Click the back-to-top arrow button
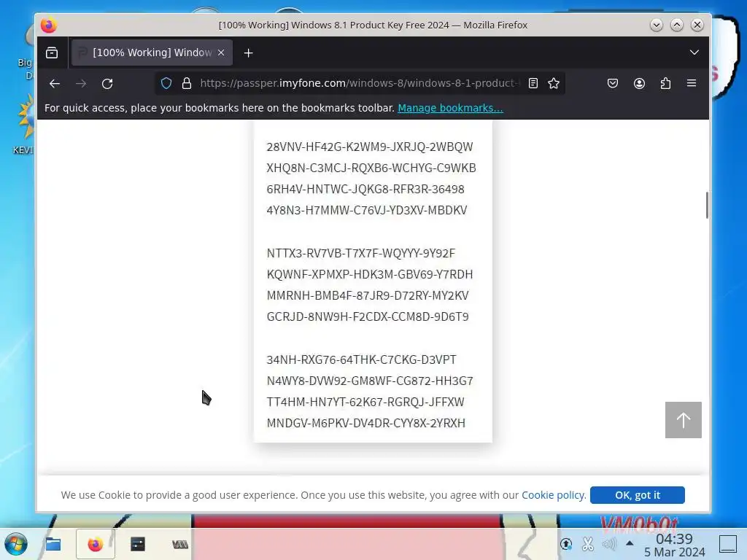The width and height of the screenshot is (747, 560). pyautogui.click(x=683, y=419)
